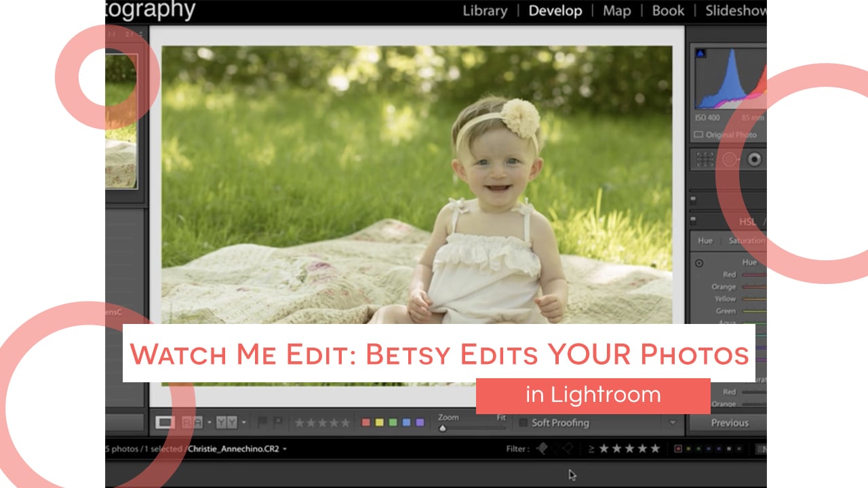Set three-star rating in toolbar
Screen dimensions: 868x488
point(322,423)
